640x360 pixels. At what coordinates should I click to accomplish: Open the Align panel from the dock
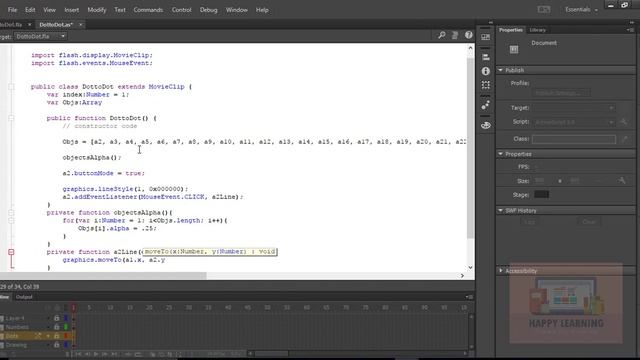click(x=486, y=57)
